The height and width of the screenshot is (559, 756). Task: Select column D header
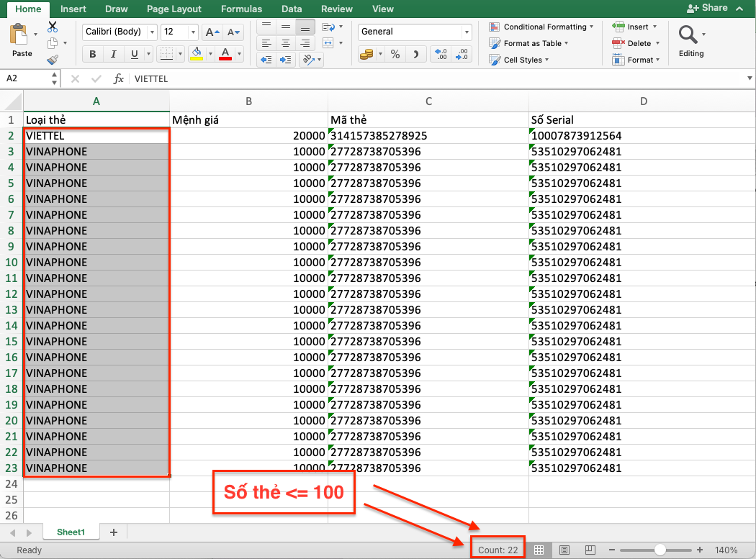click(x=643, y=101)
